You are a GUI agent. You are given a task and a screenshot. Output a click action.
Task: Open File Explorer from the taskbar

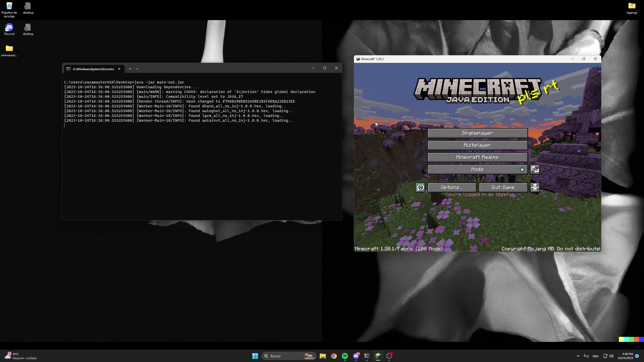pyautogui.click(x=323, y=356)
